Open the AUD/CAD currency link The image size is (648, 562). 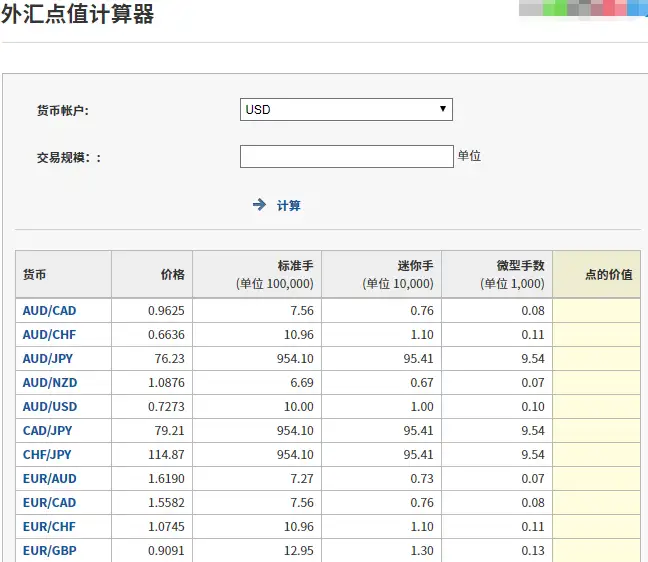click(50, 311)
